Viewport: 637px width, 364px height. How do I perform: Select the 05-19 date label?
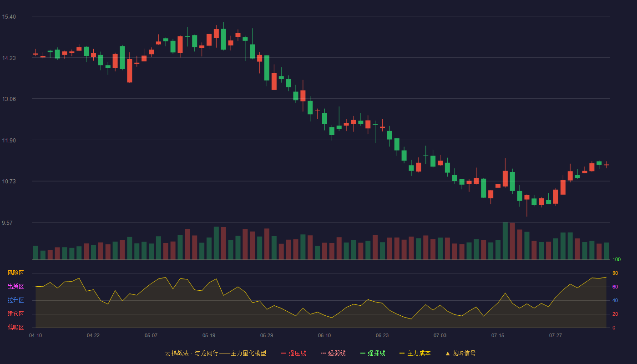click(209, 335)
